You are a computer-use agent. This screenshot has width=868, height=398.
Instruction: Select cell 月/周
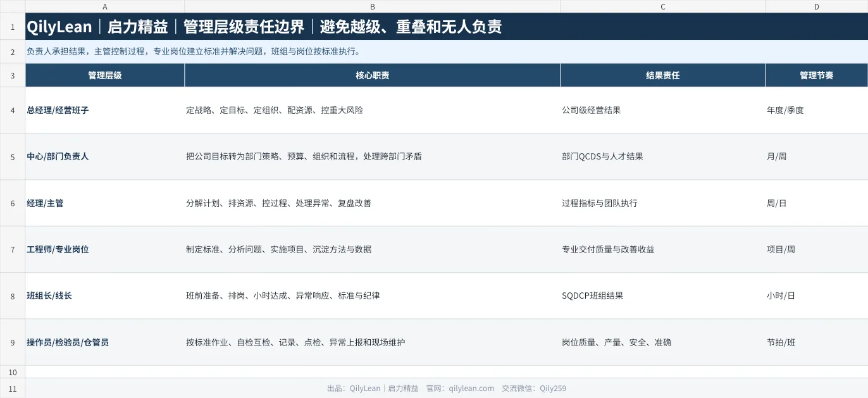817,156
